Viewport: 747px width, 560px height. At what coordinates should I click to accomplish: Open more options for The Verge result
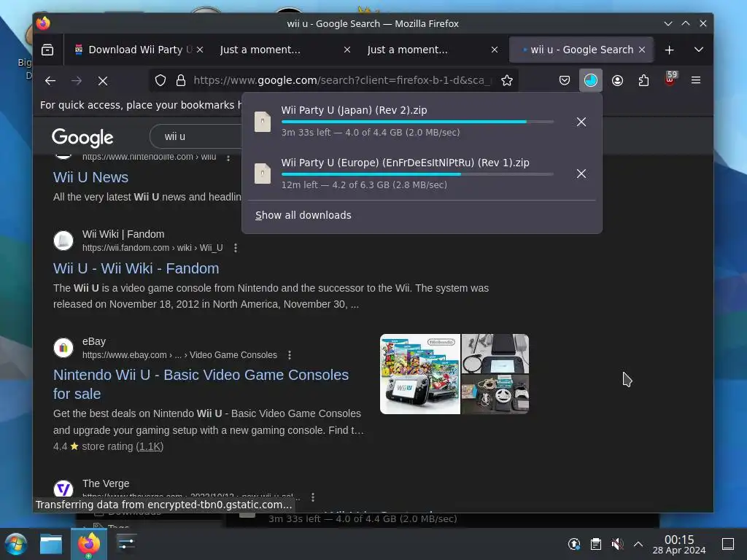click(313, 497)
